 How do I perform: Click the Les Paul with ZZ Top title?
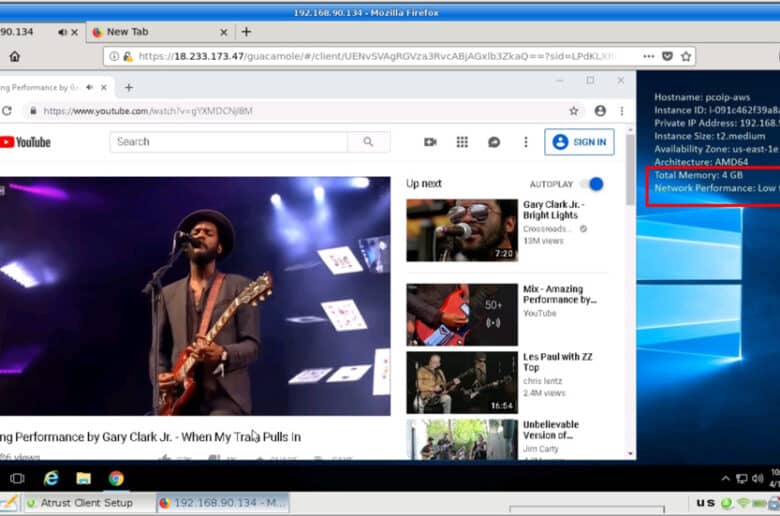[558, 362]
